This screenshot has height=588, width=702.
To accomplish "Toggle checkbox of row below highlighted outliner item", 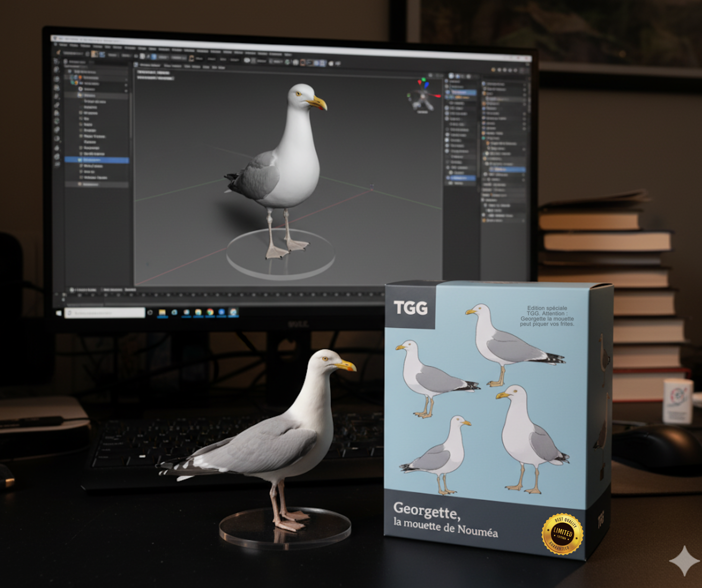I will [x=81, y=166].
